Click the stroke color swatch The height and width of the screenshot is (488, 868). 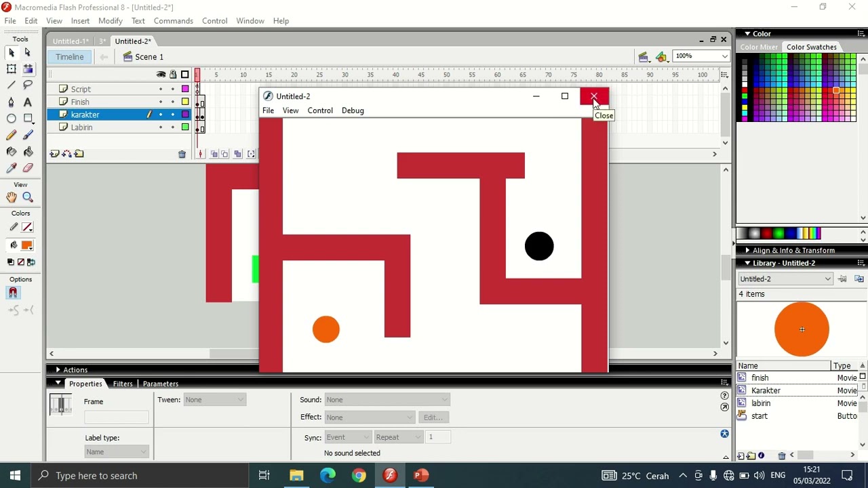click(27, 227)
